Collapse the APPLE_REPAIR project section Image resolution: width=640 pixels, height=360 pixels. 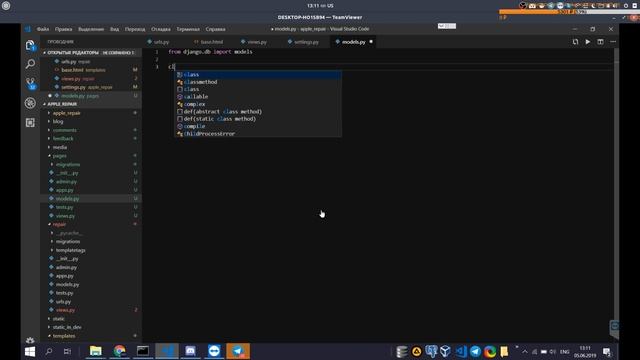(x=91, y=104)
